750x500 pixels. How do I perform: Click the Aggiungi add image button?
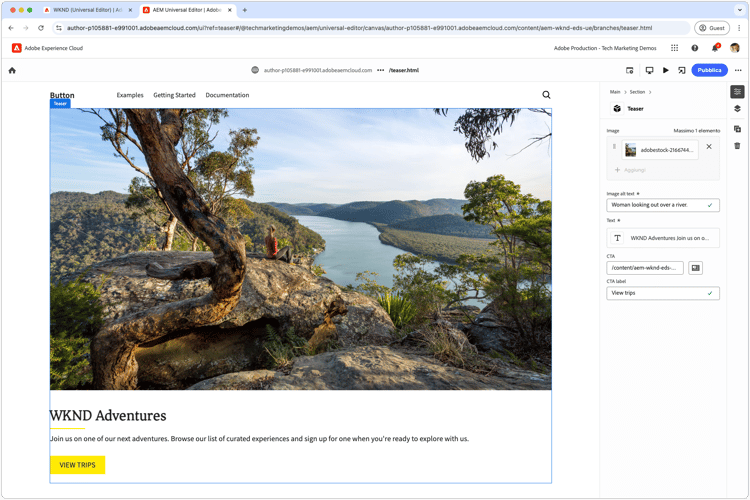click(630, 170)
